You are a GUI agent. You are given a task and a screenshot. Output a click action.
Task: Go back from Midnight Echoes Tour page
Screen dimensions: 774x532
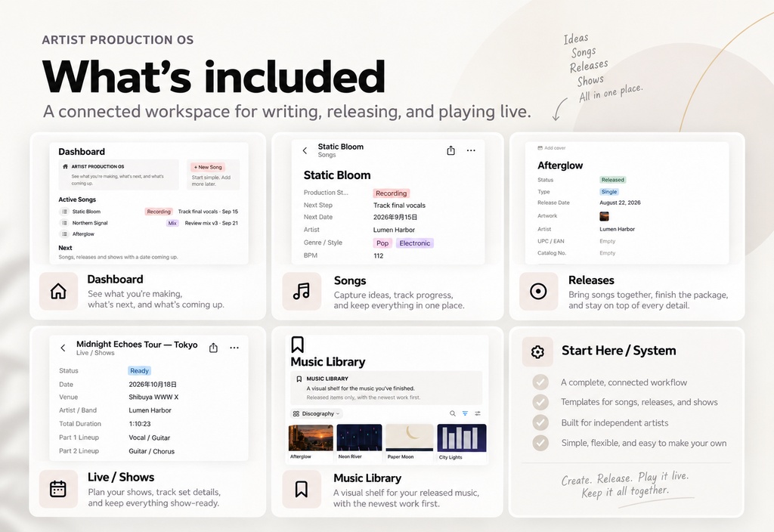[x=63, y=348]
